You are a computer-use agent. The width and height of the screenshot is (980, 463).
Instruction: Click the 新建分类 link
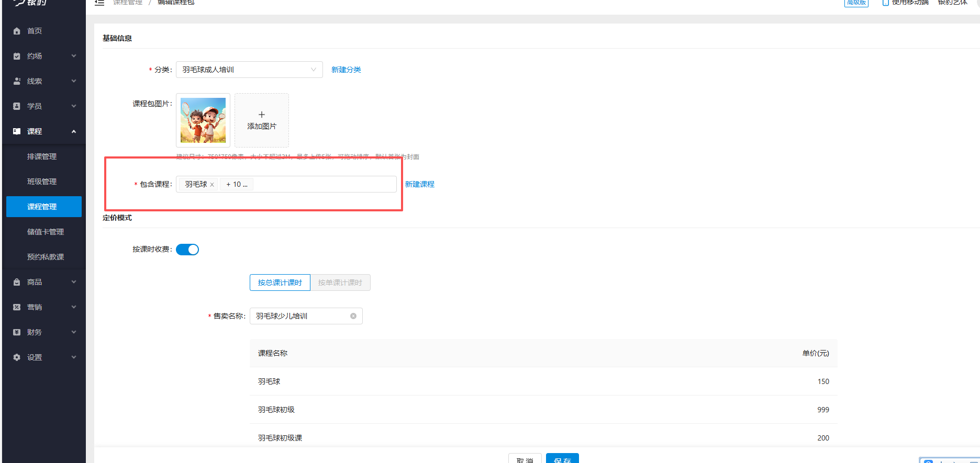point(346,70)
